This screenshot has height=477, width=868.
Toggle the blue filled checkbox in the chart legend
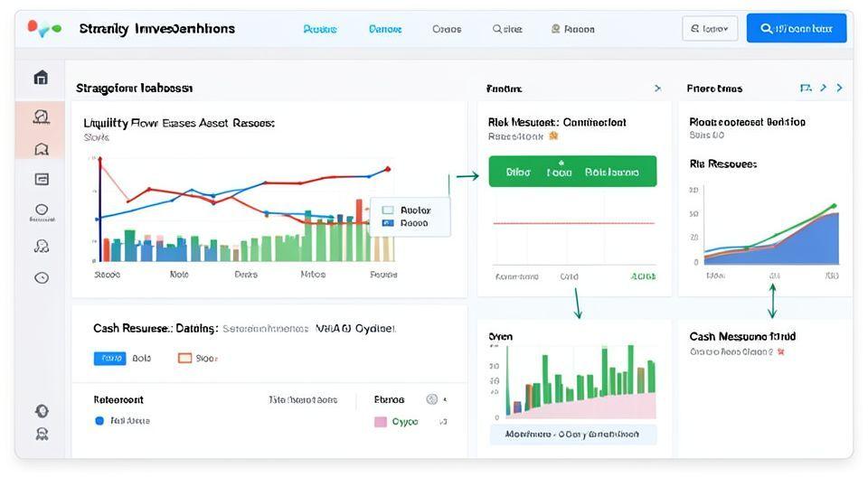coord(388,222)
